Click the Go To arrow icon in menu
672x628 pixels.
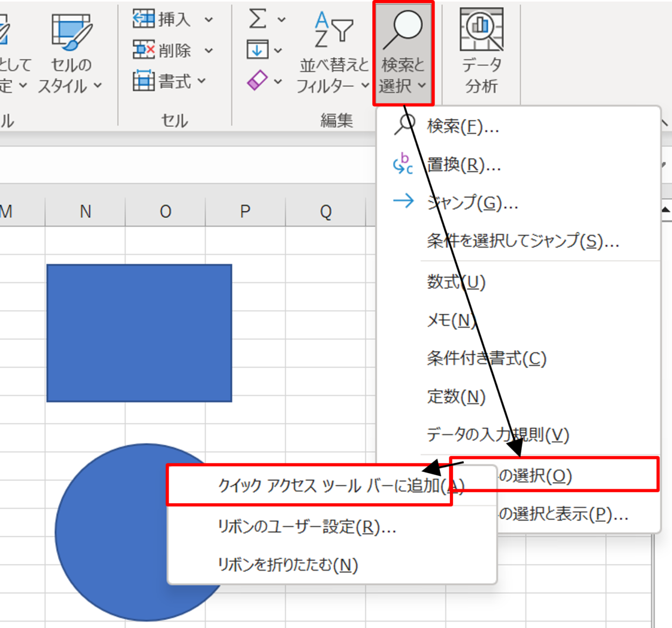403,202
